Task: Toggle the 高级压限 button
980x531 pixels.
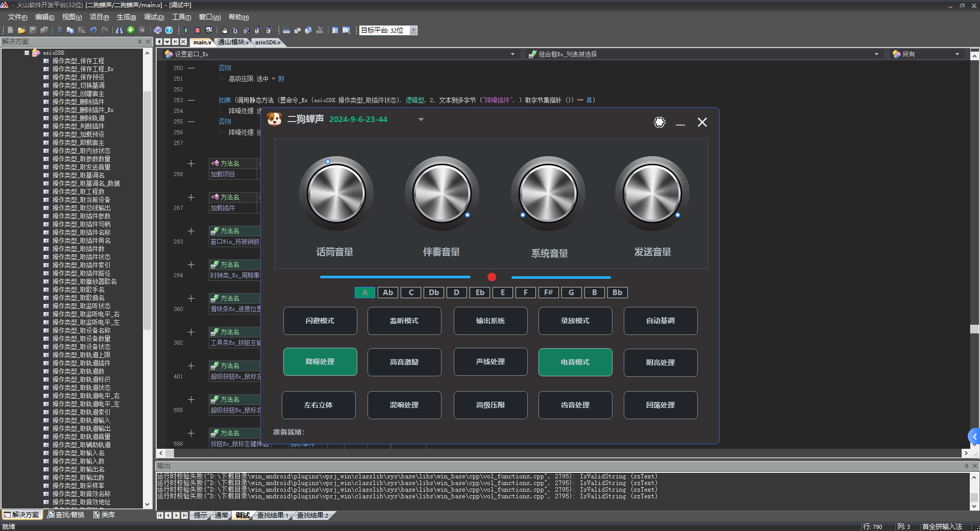Action: point(491,405)
